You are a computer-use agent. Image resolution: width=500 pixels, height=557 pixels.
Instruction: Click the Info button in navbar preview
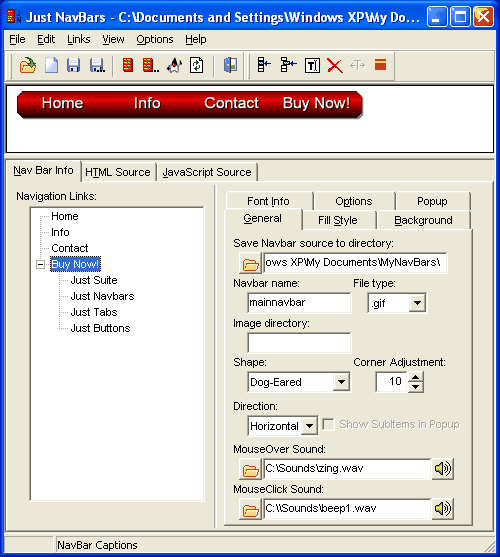pos(147,103)
